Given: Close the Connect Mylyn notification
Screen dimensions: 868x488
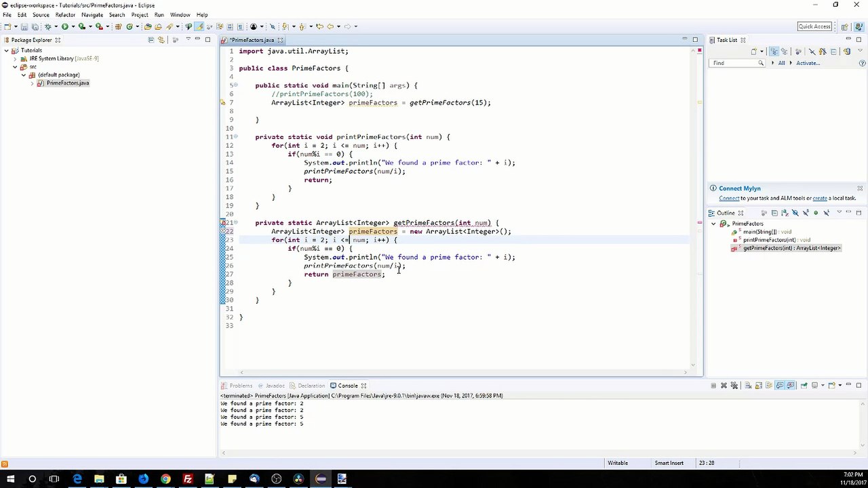Looking at the screenshot, I should pos(860,188).
